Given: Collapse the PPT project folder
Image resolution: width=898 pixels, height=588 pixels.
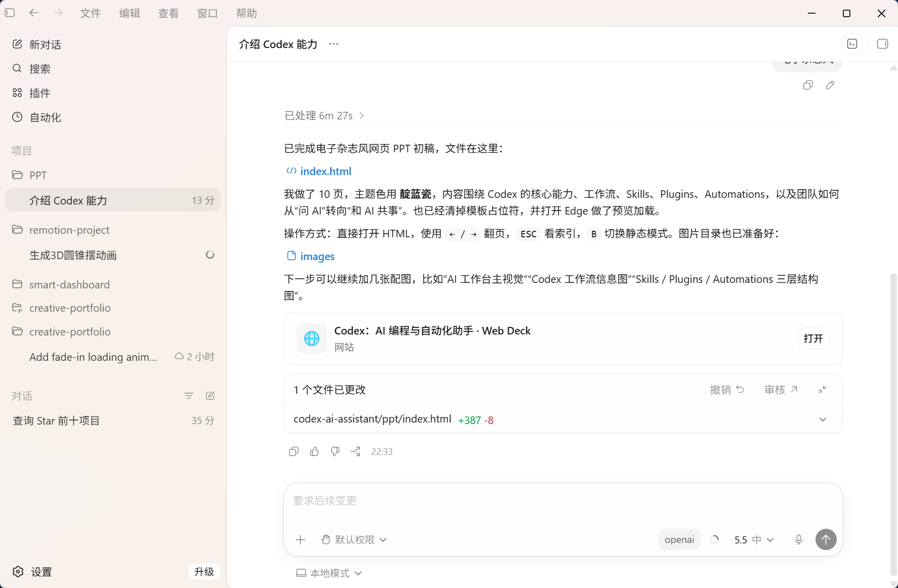Looking at the screenshot, I should [x=113, y=175].
